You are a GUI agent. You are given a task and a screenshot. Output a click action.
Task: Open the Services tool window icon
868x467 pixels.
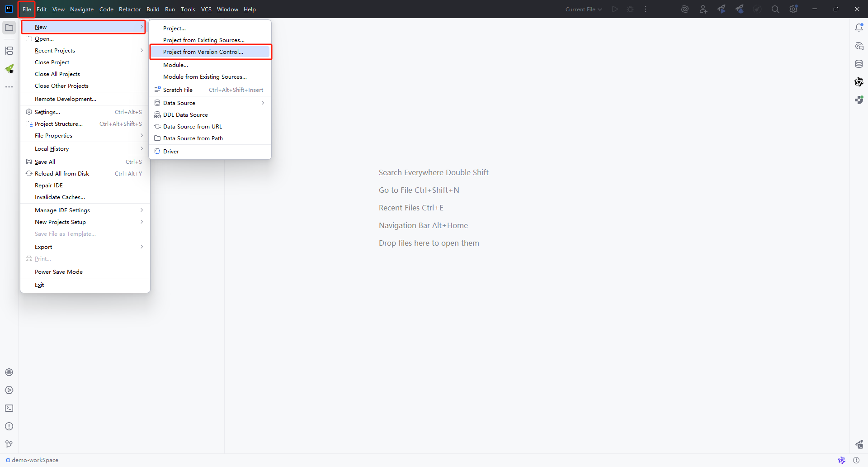[x=9, y=372]
